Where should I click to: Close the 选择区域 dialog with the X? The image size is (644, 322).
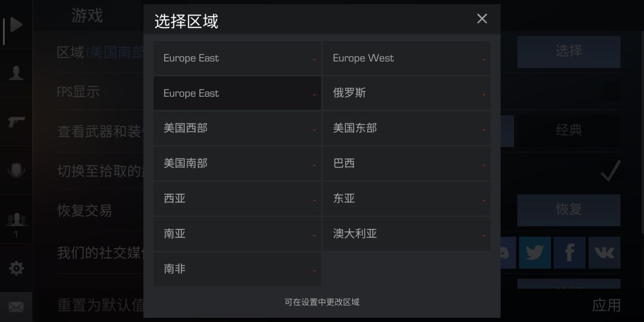pyautogui.click(x=482, y=18)
